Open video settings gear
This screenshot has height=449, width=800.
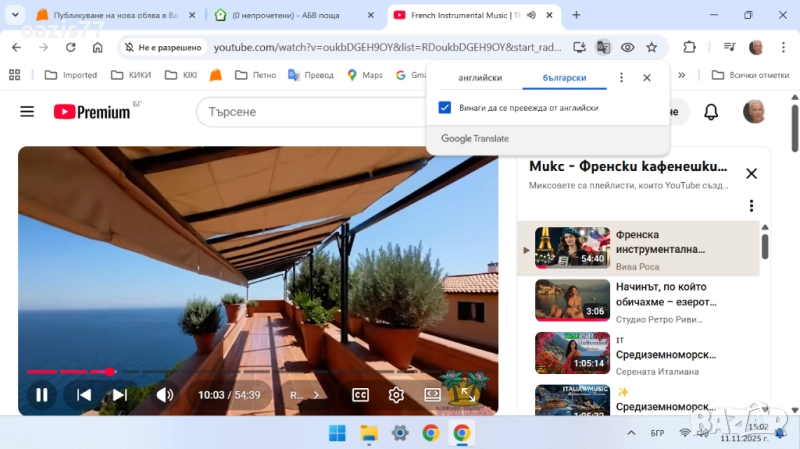(396, 395)
